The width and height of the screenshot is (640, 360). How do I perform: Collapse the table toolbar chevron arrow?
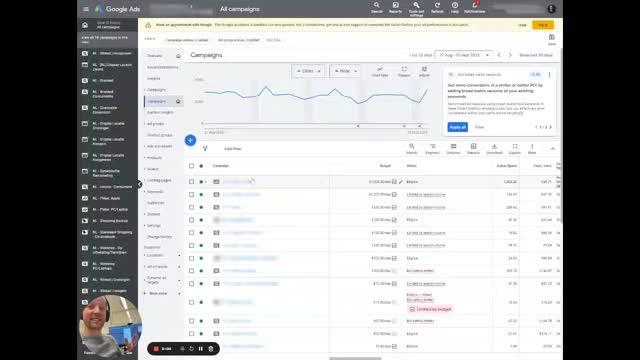tap(552, 149)
